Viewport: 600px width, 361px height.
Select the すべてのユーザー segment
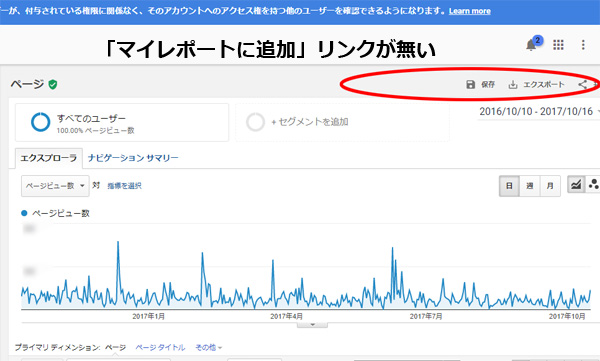coord(122,123)
